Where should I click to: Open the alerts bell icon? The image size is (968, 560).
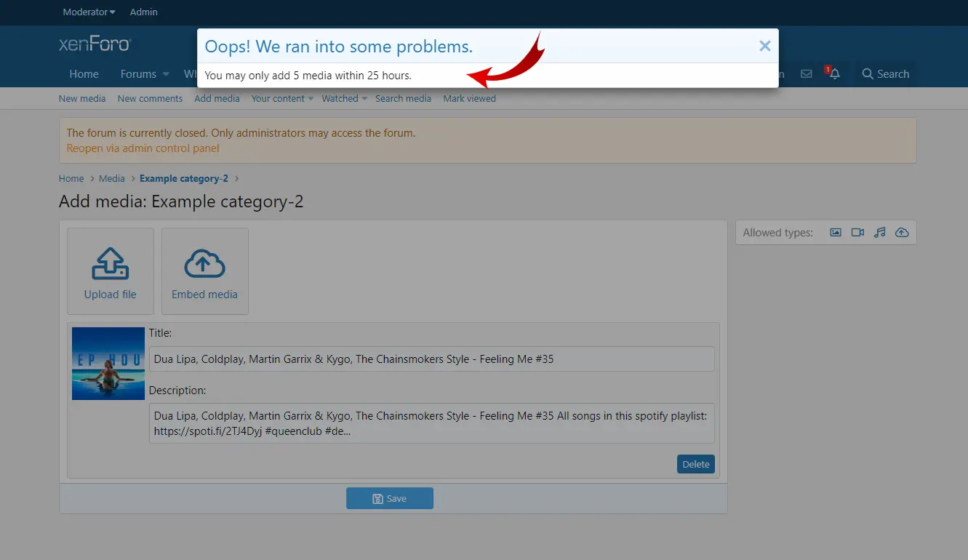pyautogui.click(x=833, y=74)
